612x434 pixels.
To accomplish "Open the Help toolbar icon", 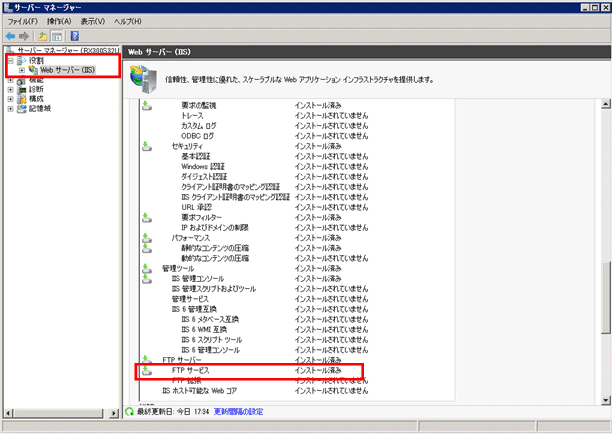I will coord(75,36).
